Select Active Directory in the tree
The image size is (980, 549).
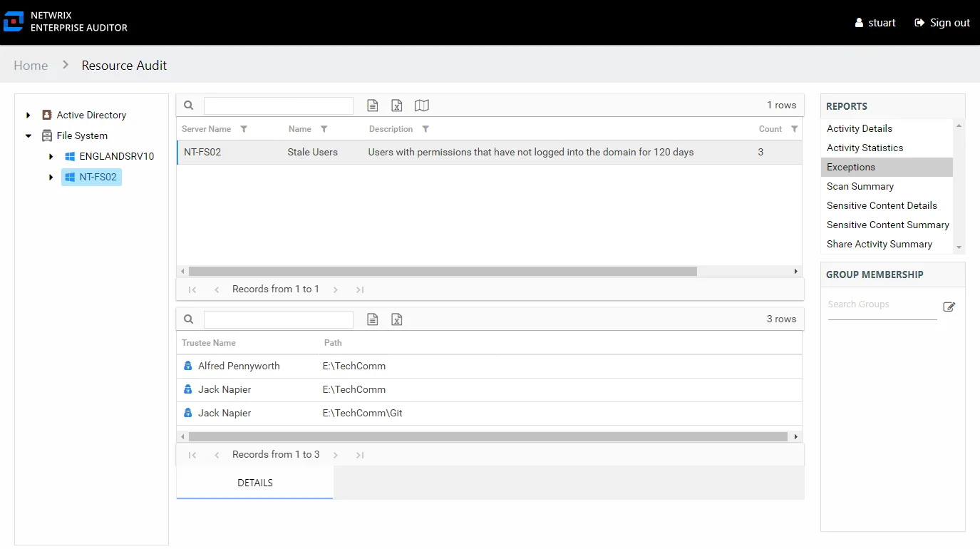pos(91,115)
